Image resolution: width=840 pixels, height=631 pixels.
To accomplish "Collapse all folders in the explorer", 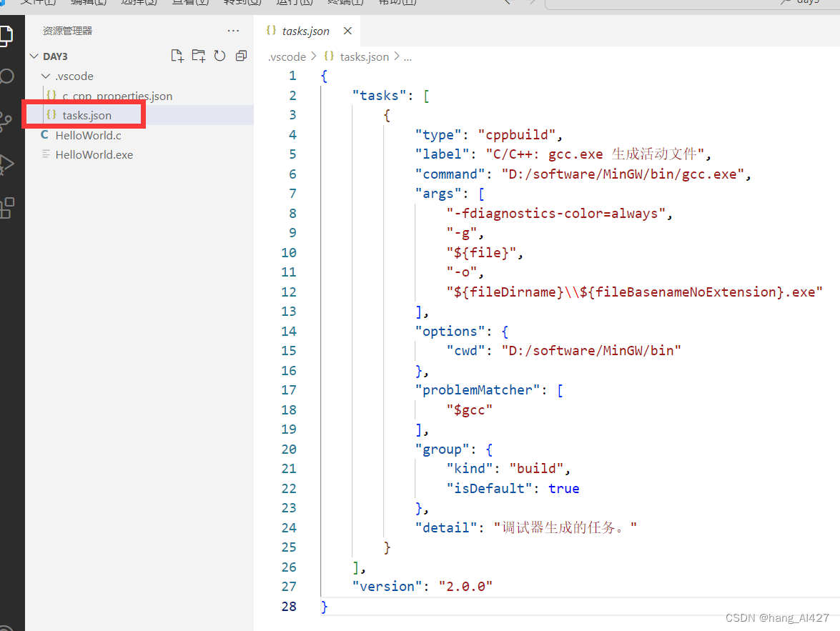I will 241,56.
